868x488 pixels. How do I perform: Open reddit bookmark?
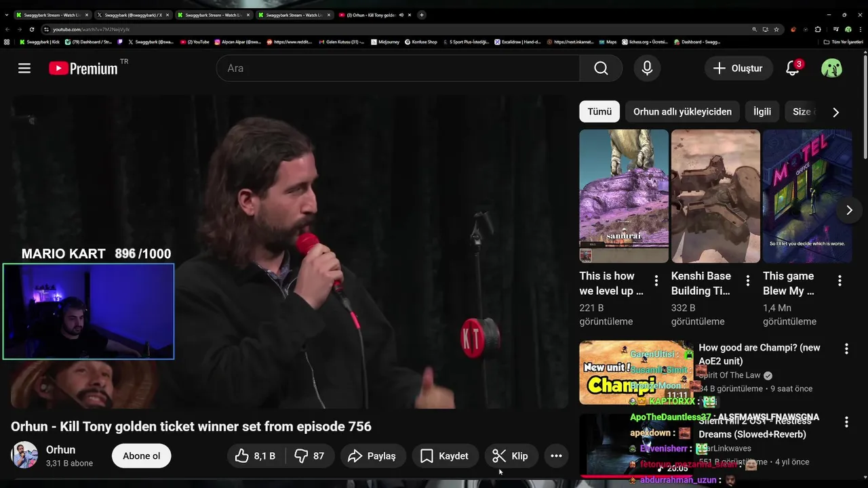pos(290,42)
